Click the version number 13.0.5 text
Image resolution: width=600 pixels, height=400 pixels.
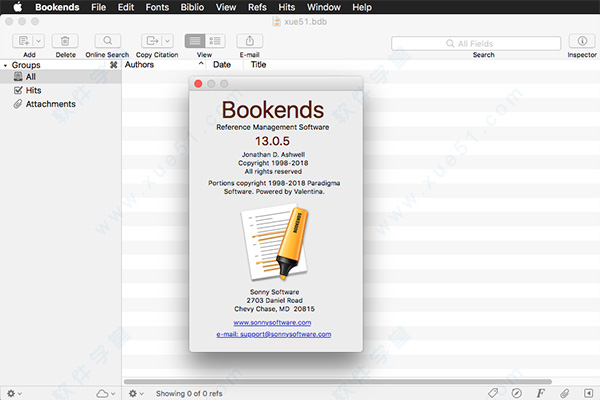[x=272, y=141]
